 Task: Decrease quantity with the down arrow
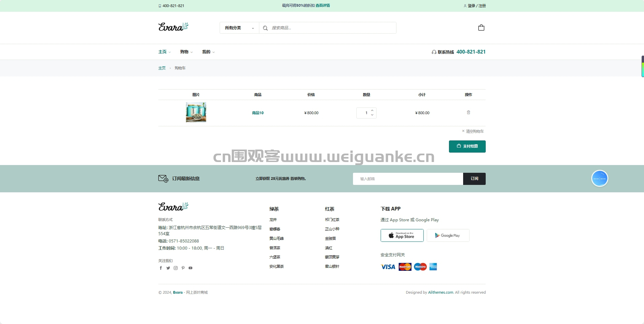[372, 115]
